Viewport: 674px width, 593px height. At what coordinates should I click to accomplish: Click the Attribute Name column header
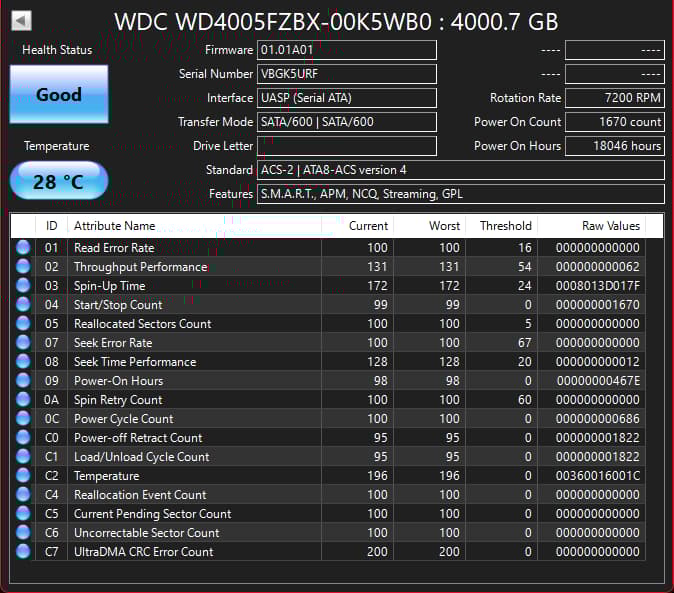(194, 226)
